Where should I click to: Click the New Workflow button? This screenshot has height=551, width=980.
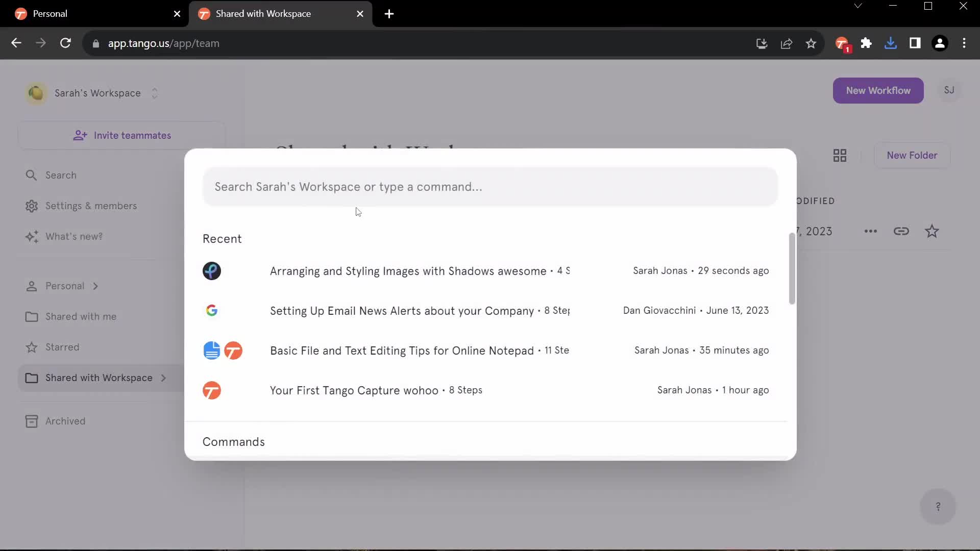(x=878, y=90)
